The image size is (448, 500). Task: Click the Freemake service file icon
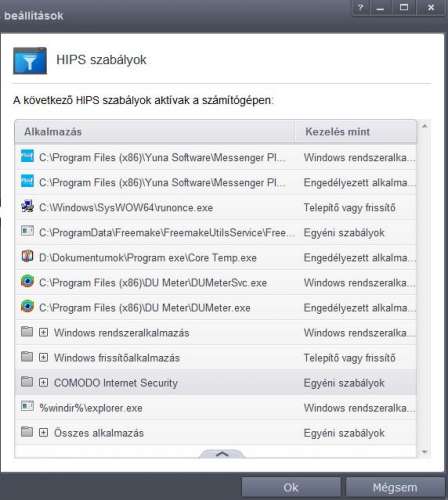tap(27, 231)
